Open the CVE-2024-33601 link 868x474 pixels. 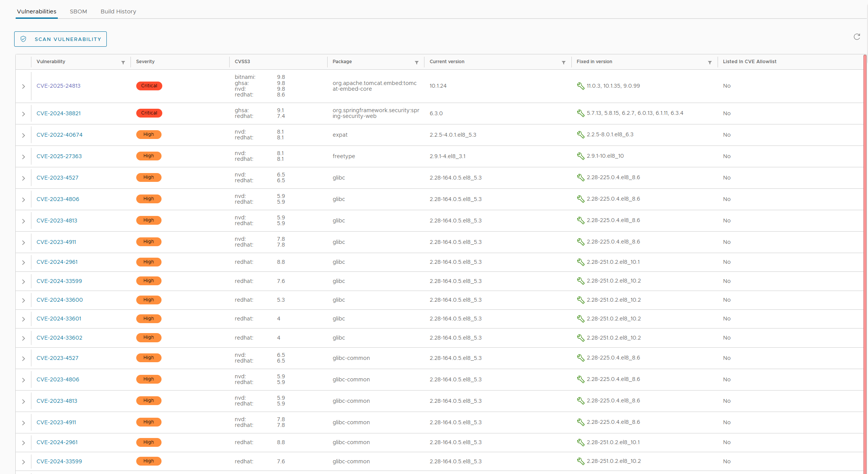59,319
